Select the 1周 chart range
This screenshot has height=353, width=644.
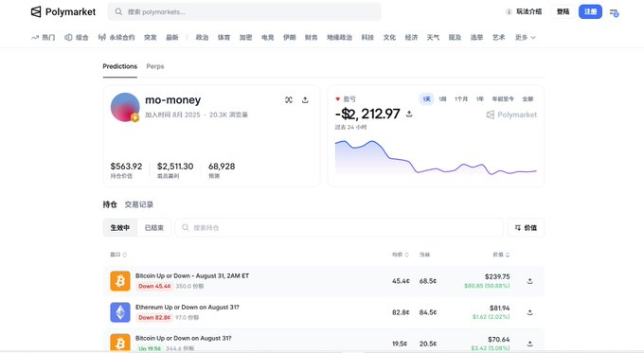[442, 99]
